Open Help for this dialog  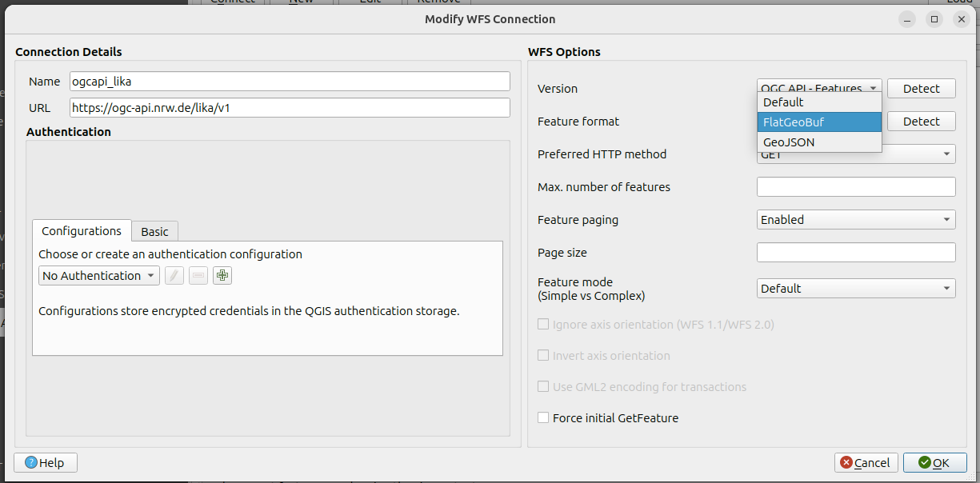46,463
